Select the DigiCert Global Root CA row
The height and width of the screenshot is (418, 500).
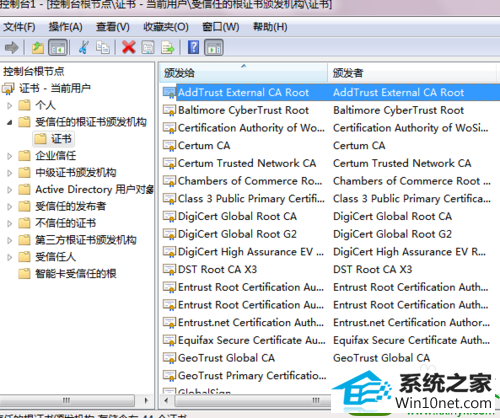(x=330, y=216)
